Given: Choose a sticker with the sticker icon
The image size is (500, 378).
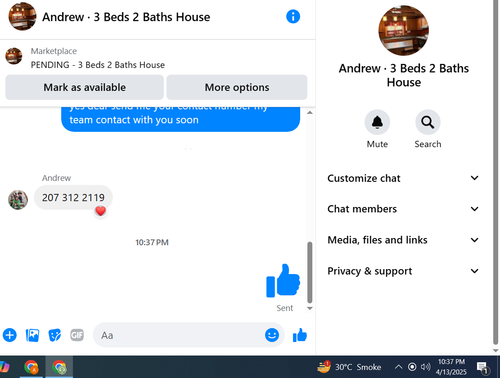Looking at the screenshot, I should (x=55, y=335).
